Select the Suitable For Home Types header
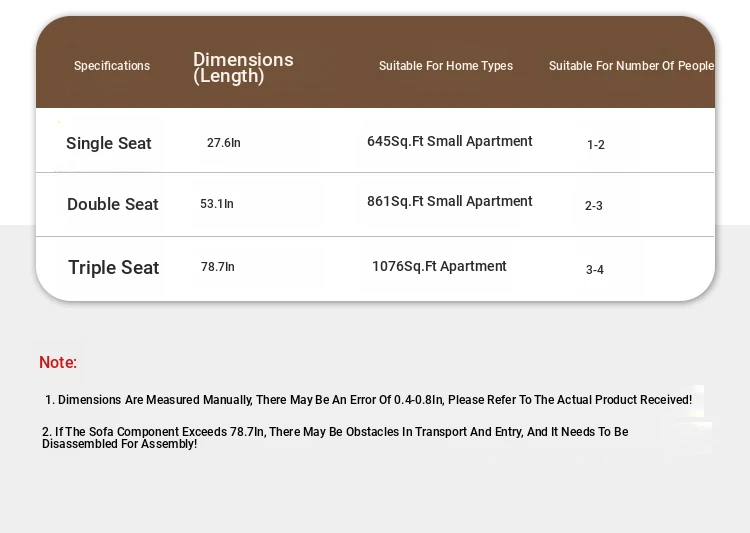The image size is (750, 533). coord(446,66)
